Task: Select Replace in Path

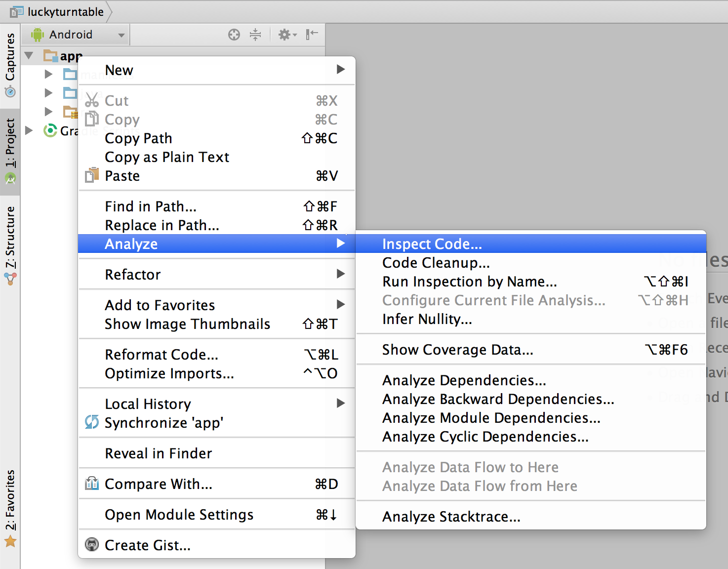Action: point(217,225)
